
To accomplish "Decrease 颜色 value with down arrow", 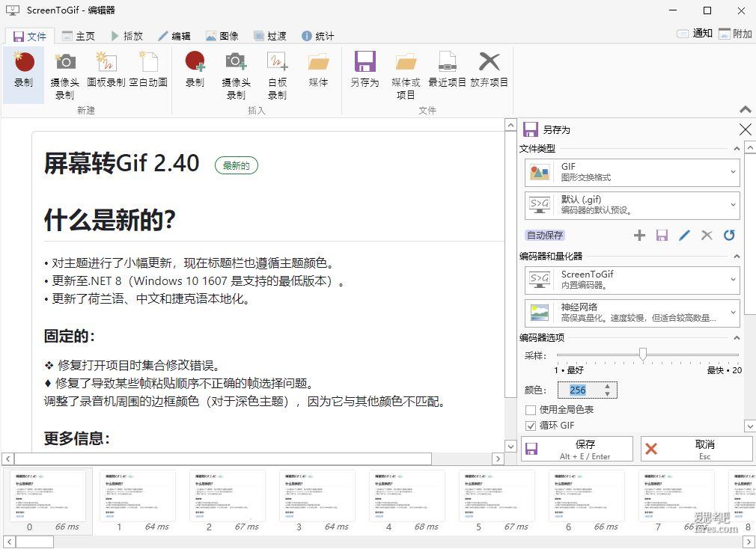I will [607, 394].
